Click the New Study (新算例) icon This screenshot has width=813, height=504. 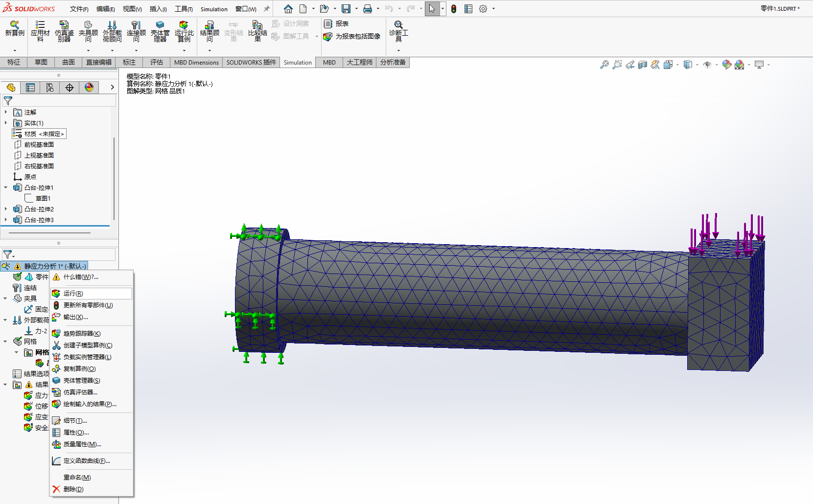[15, 28]
